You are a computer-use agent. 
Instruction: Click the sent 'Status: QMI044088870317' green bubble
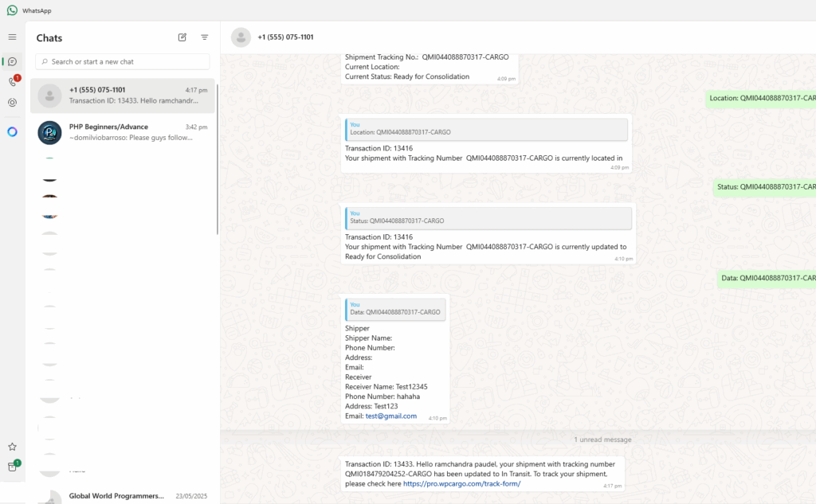(x=764, y=187)
